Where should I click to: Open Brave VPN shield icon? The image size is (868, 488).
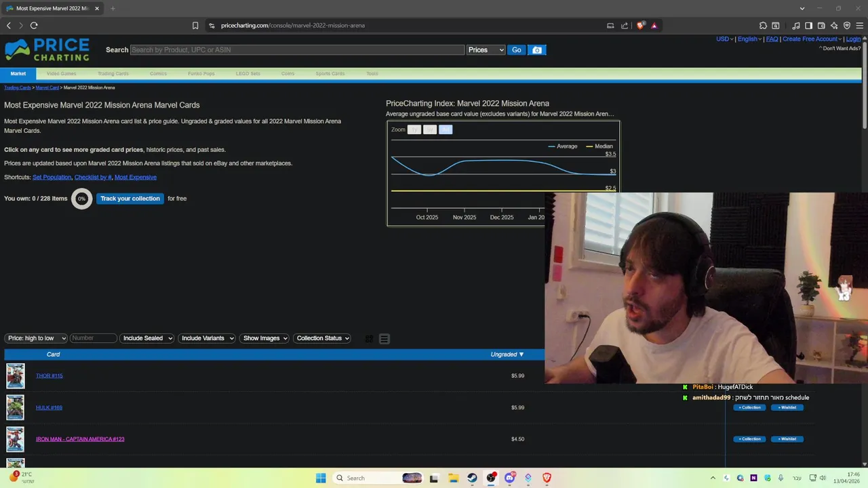847,26
